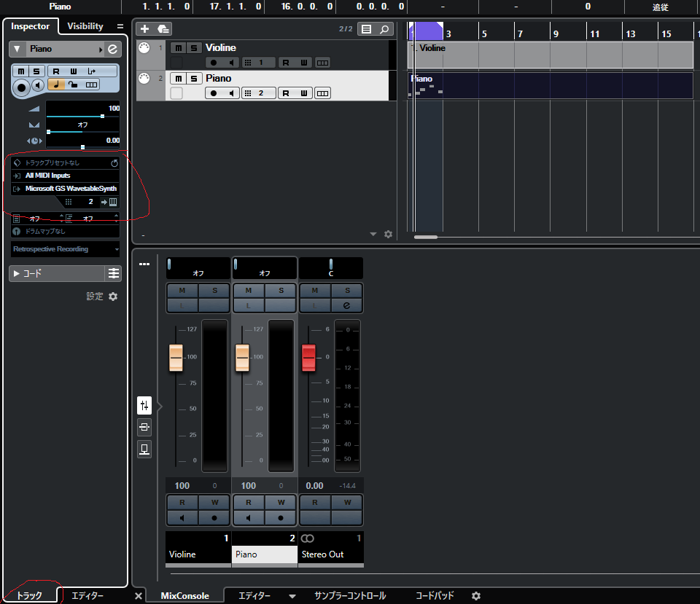
Task: Collapse the Piano section triangle in Inspector
Action: pos(17,49)
